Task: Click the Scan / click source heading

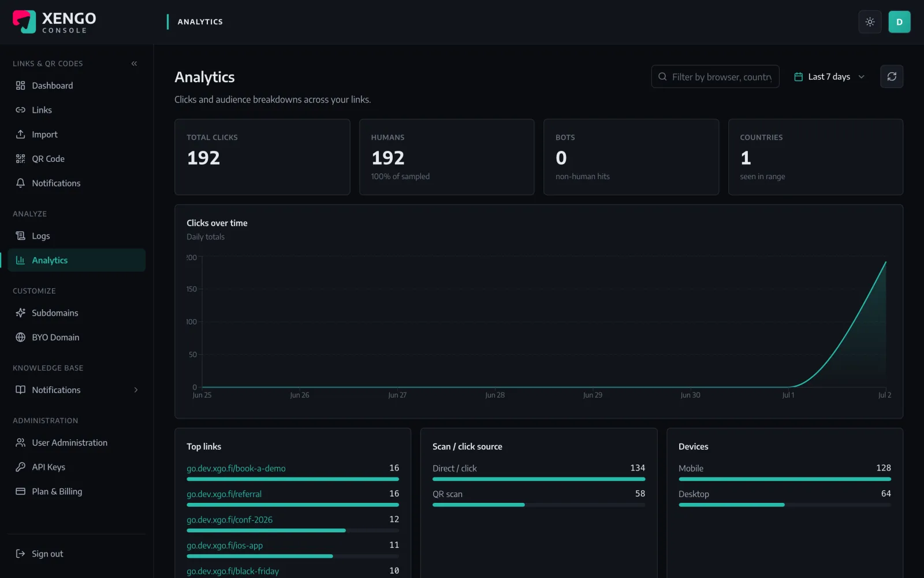Action: click(x=467, y=447)
